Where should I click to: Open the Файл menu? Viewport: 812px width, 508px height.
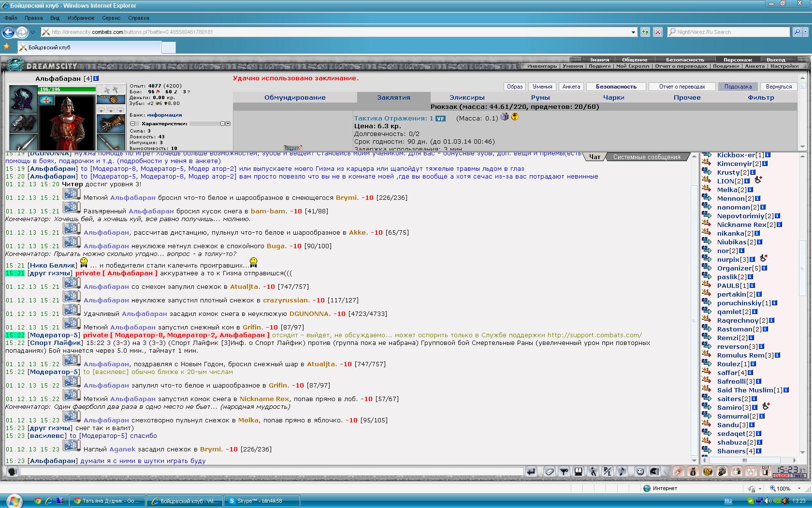(11, 18)
